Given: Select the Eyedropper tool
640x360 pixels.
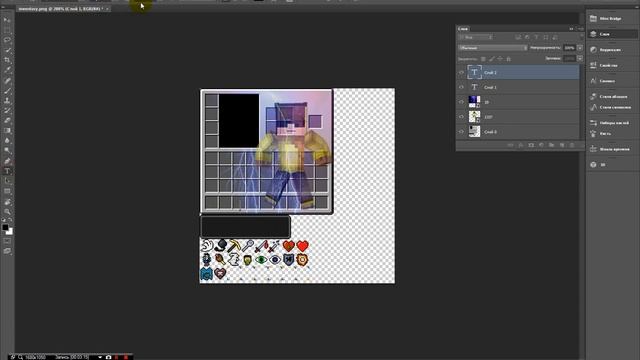Looking at the screenshot, I should pos(7,70).
